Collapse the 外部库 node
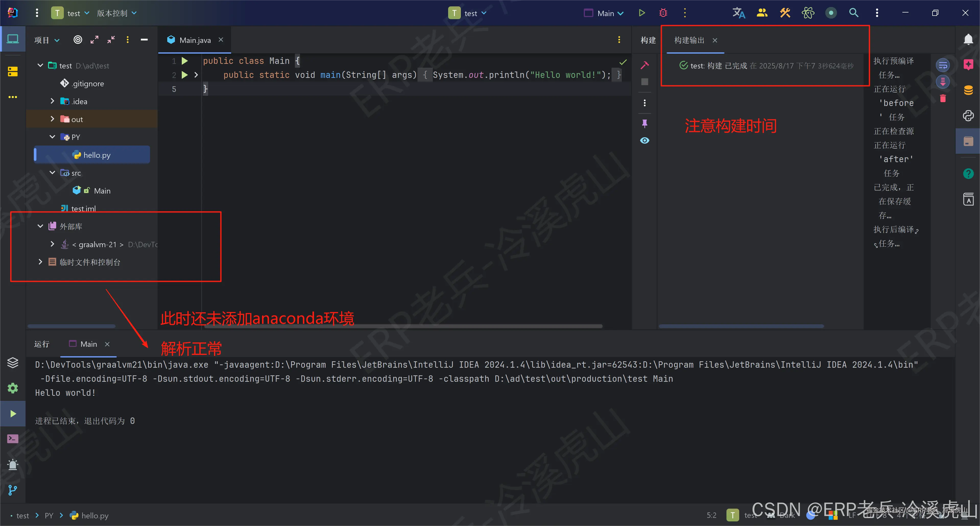980x526 pixels. (x=40, y=226)
